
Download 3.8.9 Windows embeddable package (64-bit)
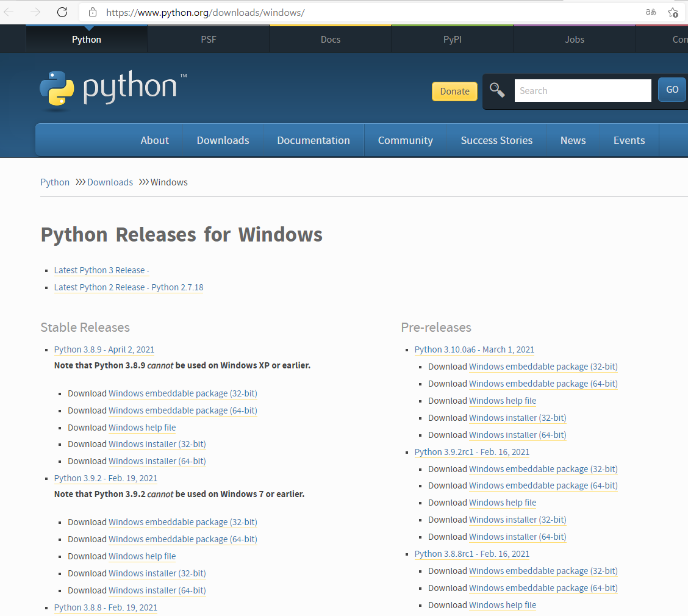point(182,410)
